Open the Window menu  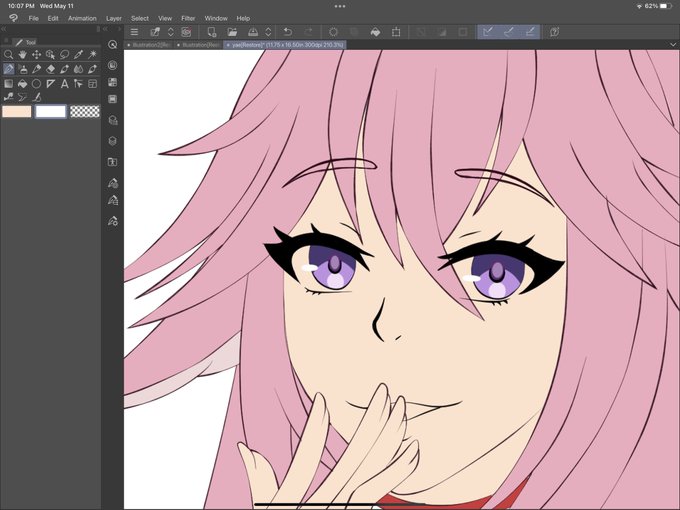pos(216,18)
